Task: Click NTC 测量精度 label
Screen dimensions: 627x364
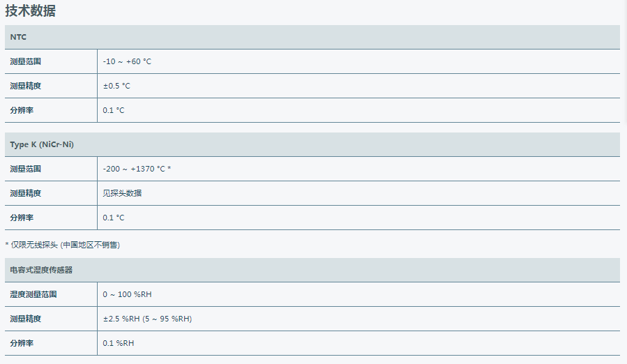Action: [26, 86]
